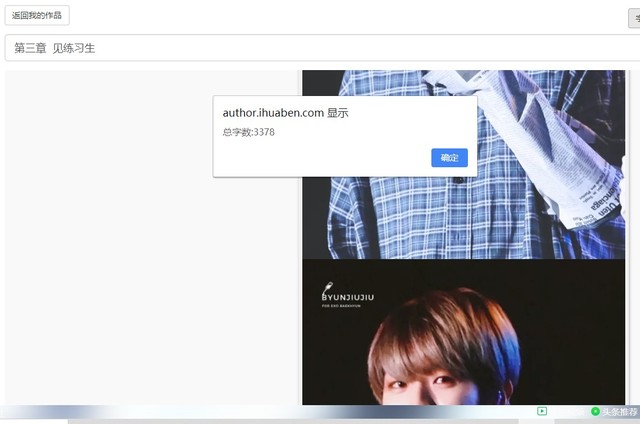Viewport: 640px width, 424px height.
Task: Click the BYUNJIUJIU watermark text
Action: [x=349, y=297]
